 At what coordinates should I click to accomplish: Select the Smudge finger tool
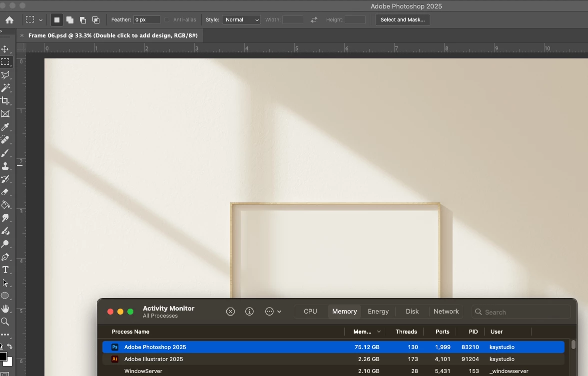[x=5, y=218]
